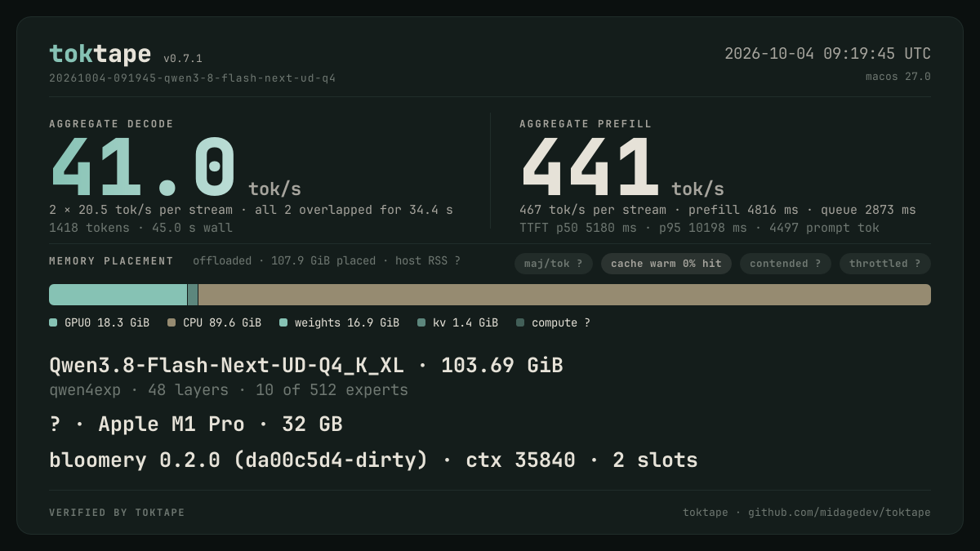Click '1418 tokens · 45.0 s wall' line
980x551 pixels.
point(140,228)
